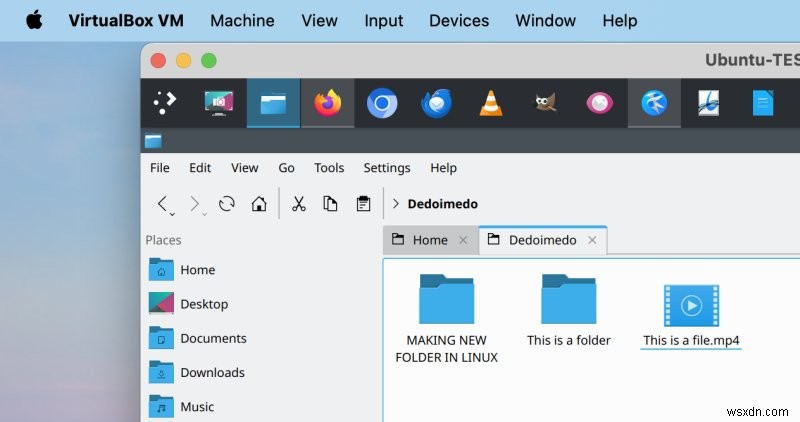Open the KDE application launcher icon
This screenshot has width=800, height=422.
[164, 103]
